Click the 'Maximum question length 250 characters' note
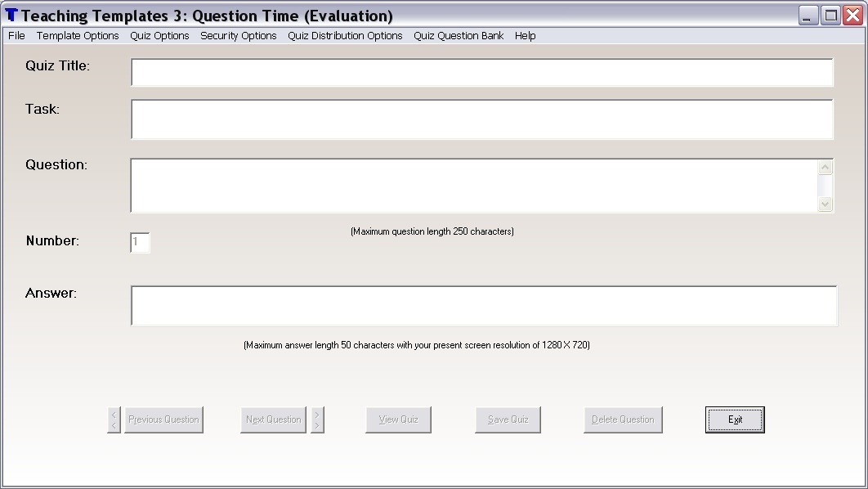This screenshot has height=489, width=868. [x=432, y=231]
